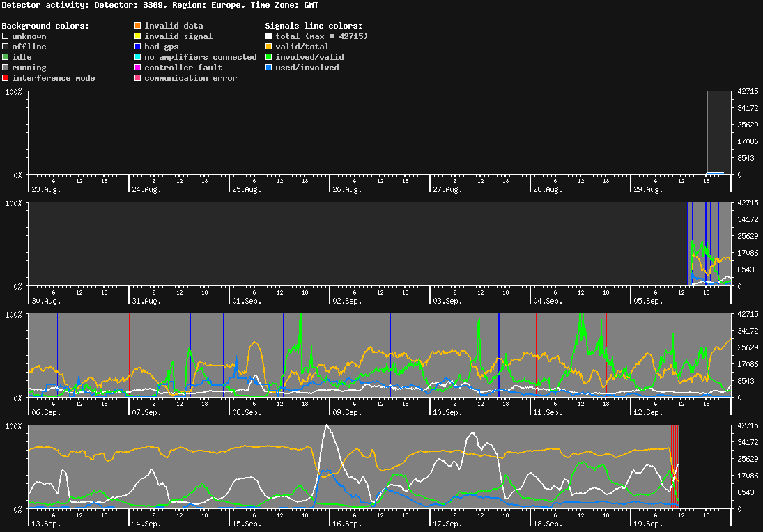763x532 pixels.
Task: Click the magenta 'controller fault' swatch
Action: coord(138,68)
